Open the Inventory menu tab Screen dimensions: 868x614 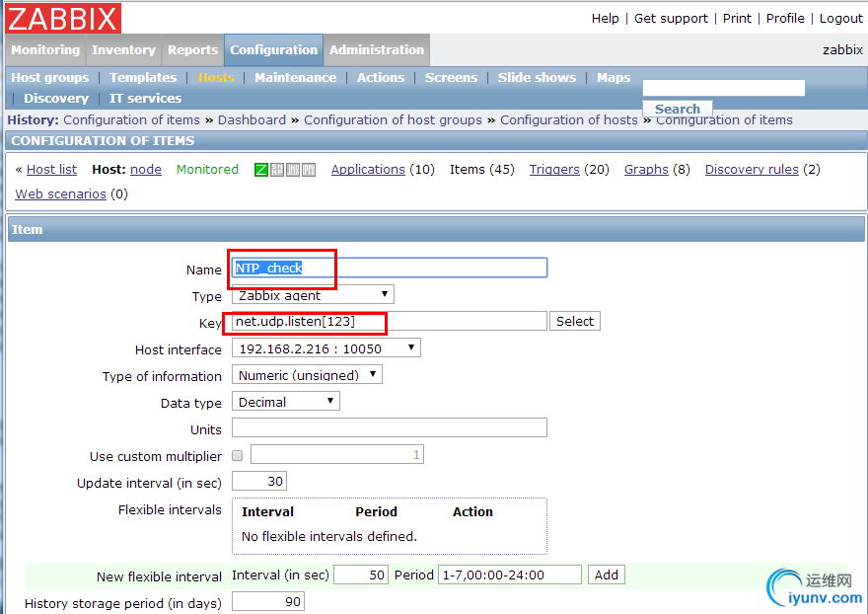123,50
